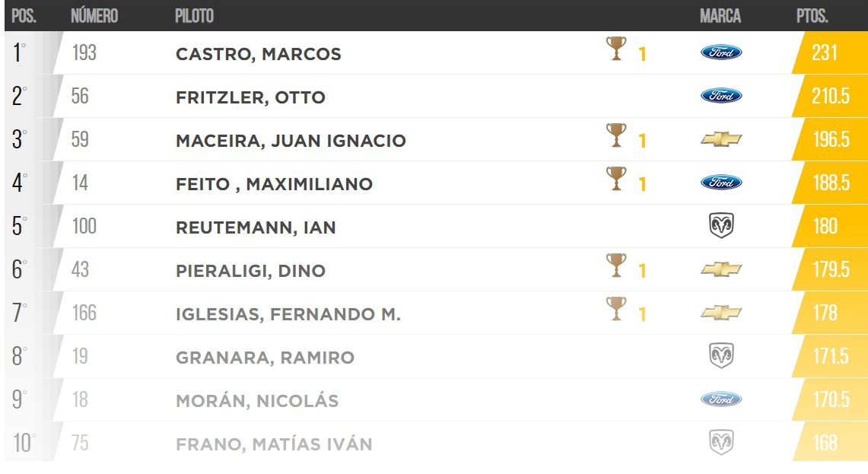Screen dimensions: 868x474
Task: Click the Ford logo beside Fritzler, Otto
Action: pos(720,96)
